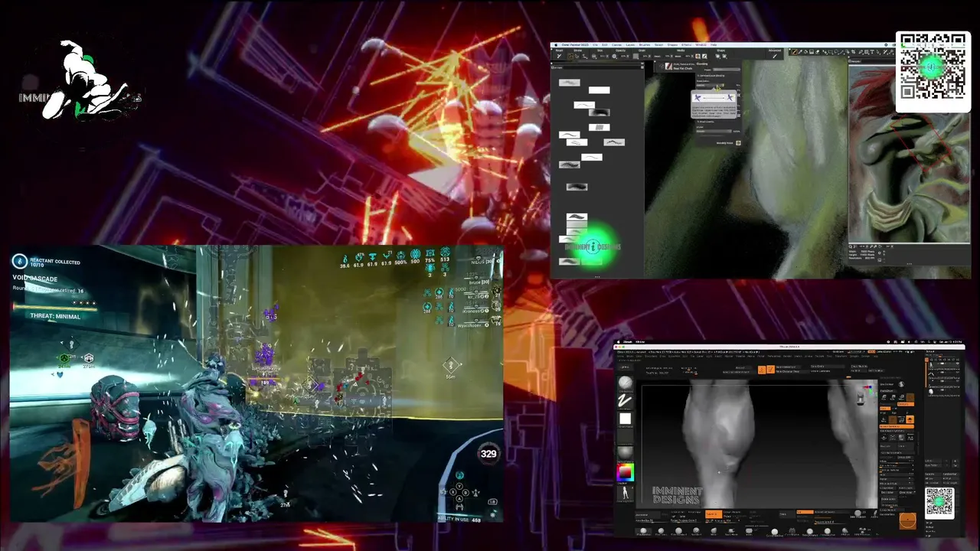Click the objective waypoint marker reading 56m

(451, 367)
